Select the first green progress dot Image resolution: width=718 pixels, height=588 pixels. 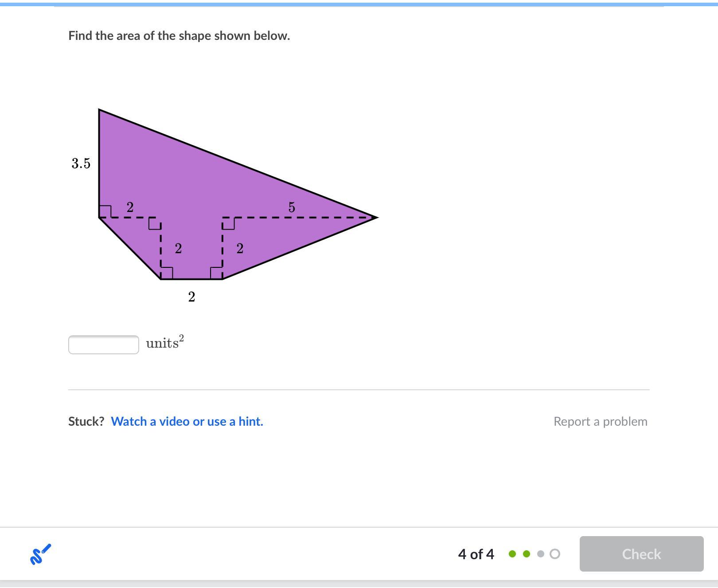[x=512, y=554]
